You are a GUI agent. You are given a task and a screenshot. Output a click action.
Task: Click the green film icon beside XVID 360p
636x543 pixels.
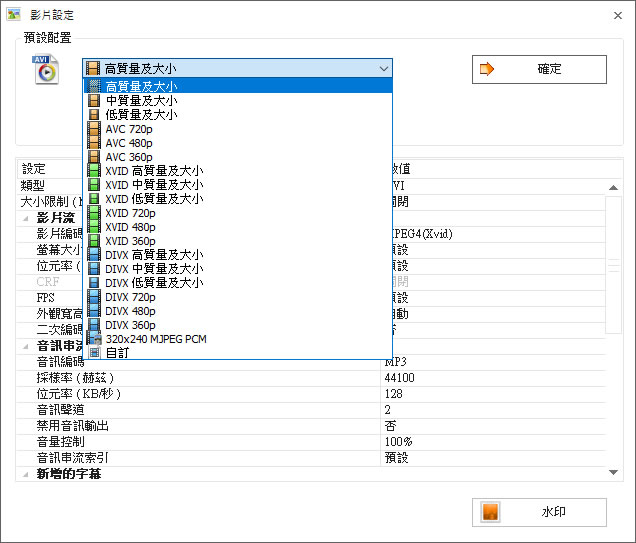(94, 241)
